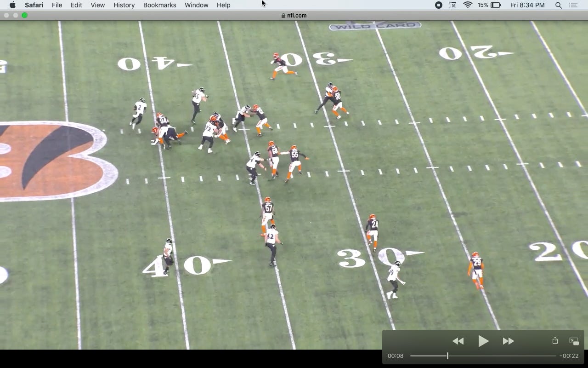Click the 15% battery percentage text

[483, 5]
